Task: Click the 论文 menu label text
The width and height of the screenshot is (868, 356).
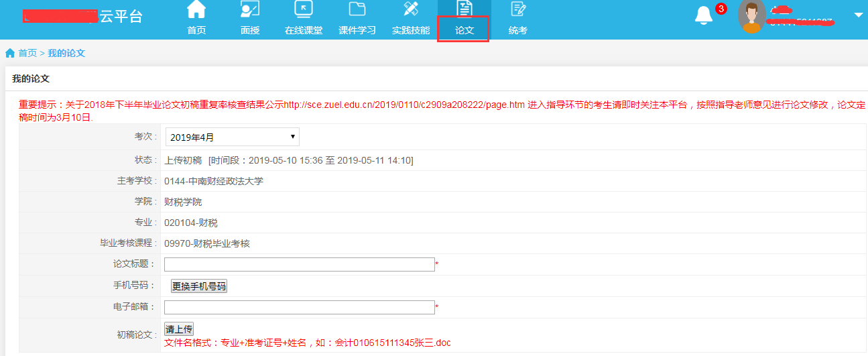Action: point(464,30)
